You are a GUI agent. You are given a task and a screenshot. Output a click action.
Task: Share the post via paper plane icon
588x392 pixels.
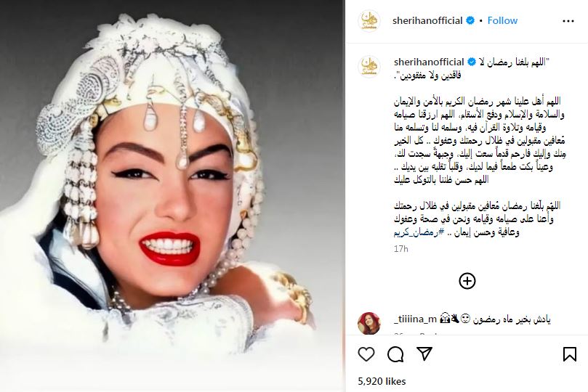[x=424, y=354]
